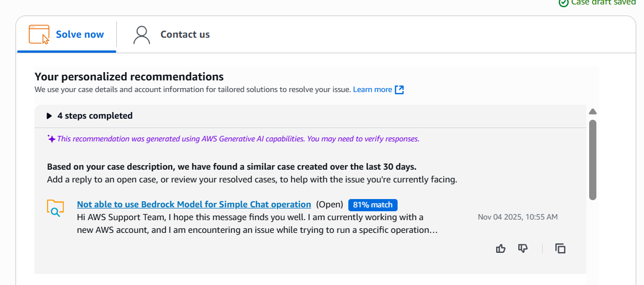Click the external link icon beside Learn more
Screen dimensions: 644x285
click(399, 90)
